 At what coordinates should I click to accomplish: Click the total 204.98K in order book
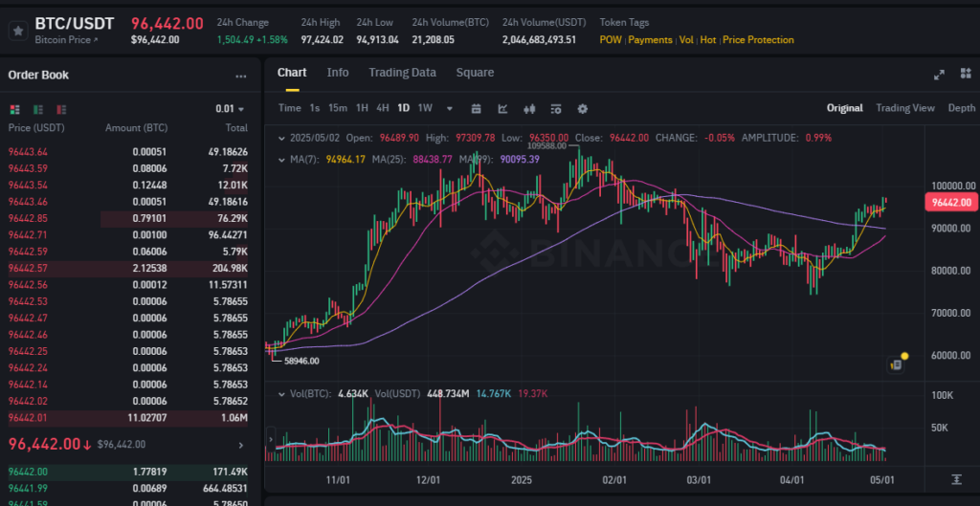[x=230, y=269]
